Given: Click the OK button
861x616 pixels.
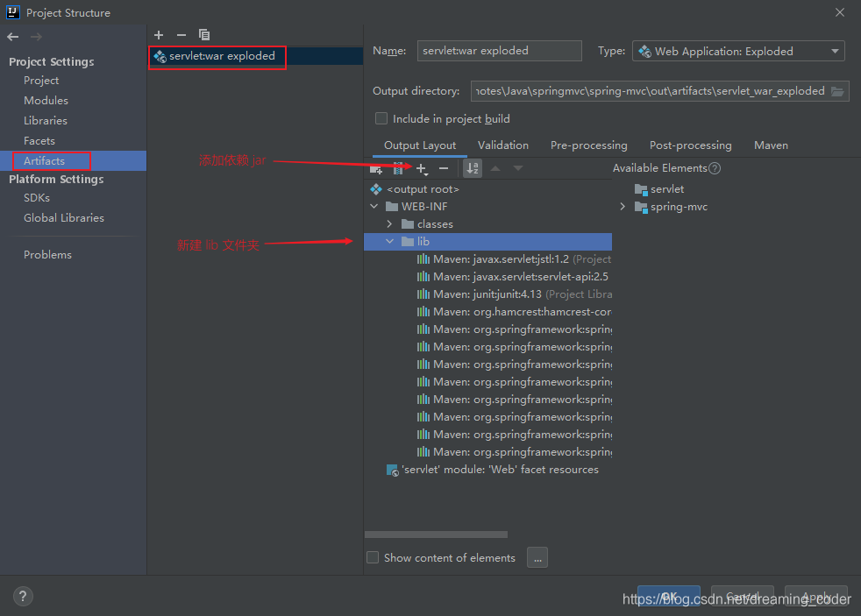Looking at the screenshot, I should (x=669, y=596).
